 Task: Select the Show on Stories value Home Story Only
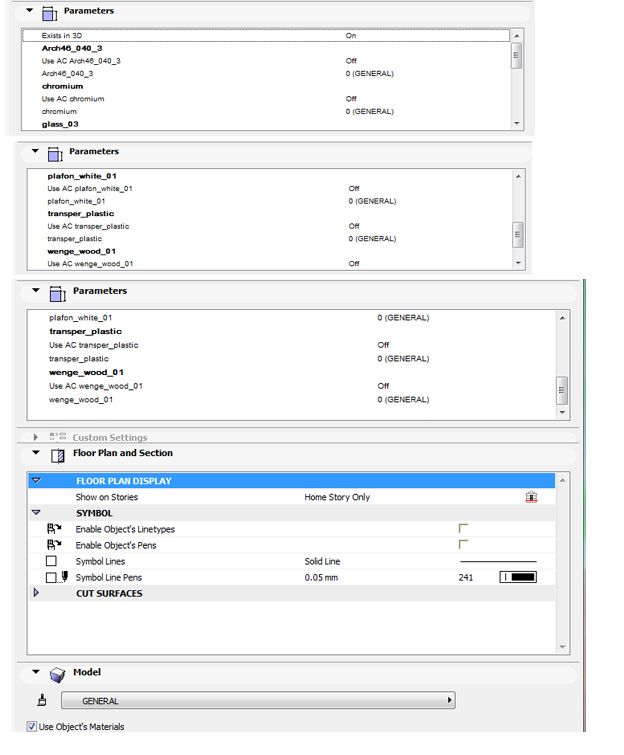tap(337, 497)
